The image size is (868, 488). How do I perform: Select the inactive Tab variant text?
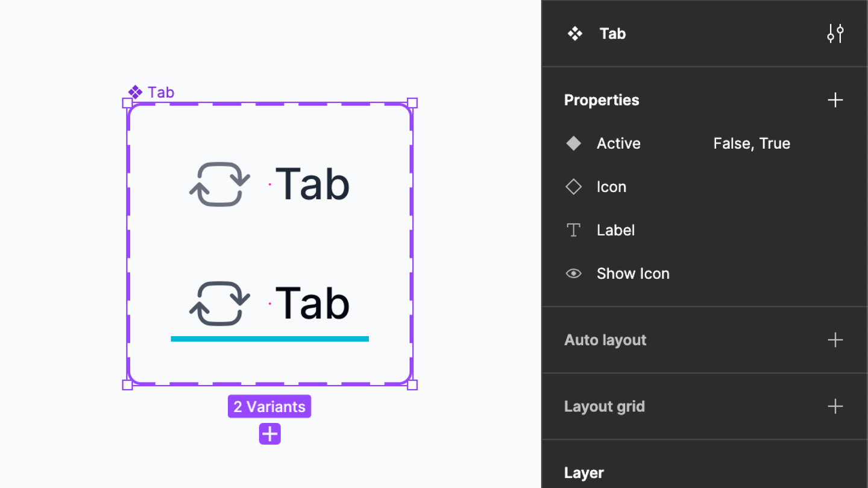pos(312,184)
